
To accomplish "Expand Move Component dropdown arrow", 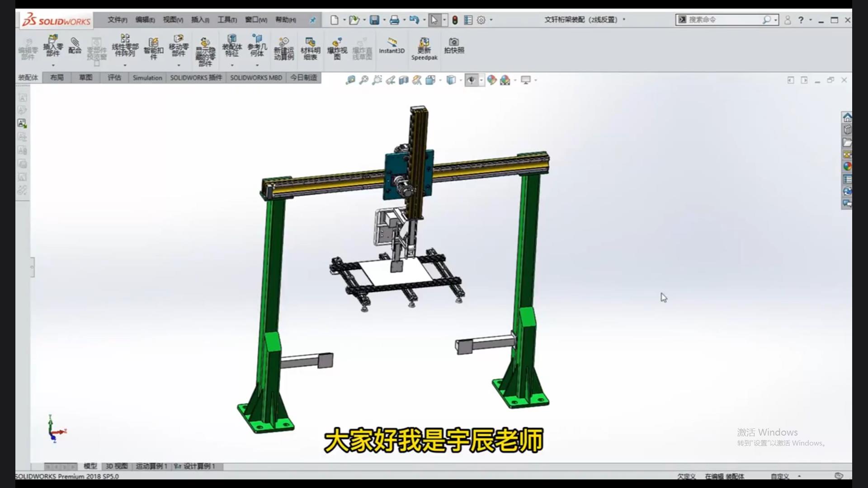I will point(179,66).
